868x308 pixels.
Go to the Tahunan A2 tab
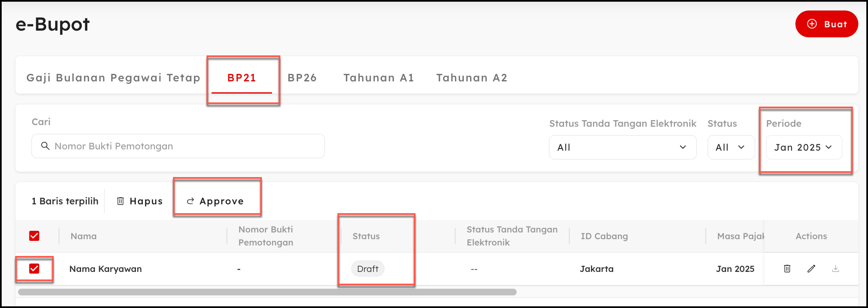coord(472,78)
